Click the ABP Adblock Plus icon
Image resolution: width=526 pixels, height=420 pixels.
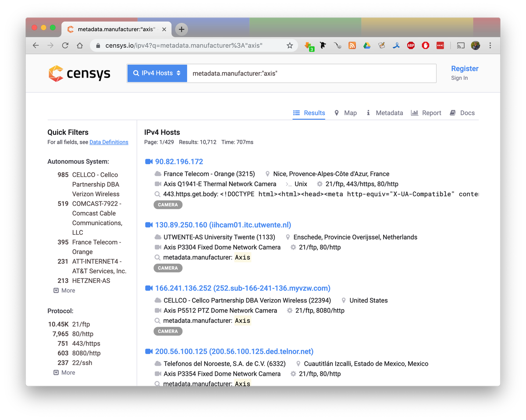[411, 45]
